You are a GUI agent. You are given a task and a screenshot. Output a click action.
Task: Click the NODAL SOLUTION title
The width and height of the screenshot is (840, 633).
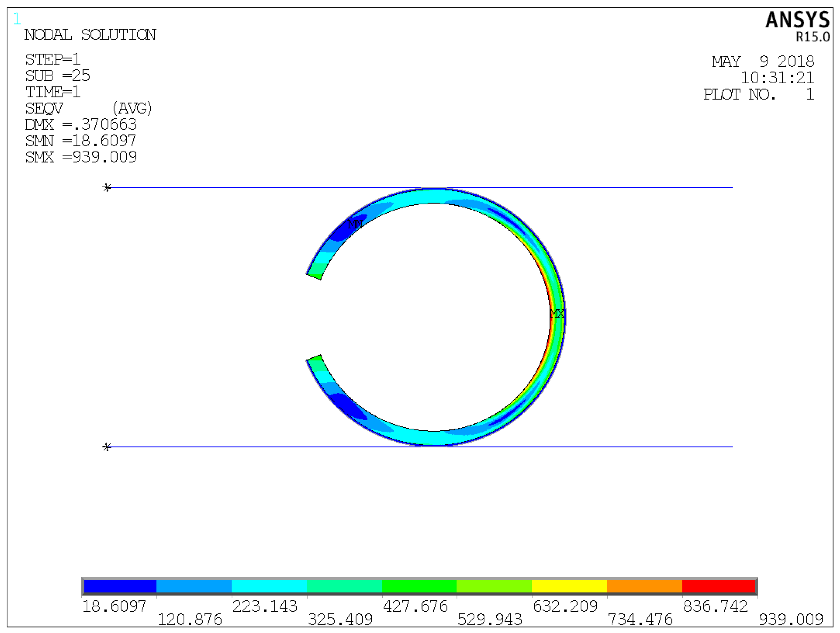90,35
